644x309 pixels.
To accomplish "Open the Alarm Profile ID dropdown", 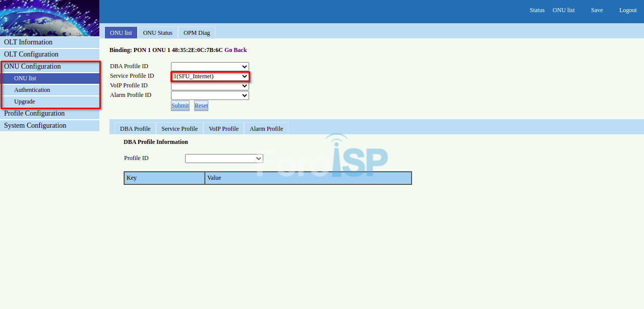I will 210,95.
